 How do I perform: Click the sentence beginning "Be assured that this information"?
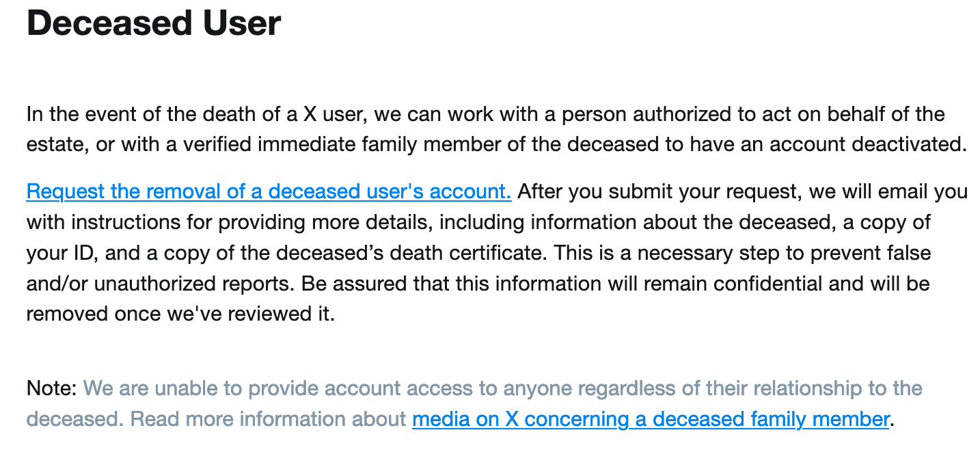pyautogui.click(x=615, y=283)
